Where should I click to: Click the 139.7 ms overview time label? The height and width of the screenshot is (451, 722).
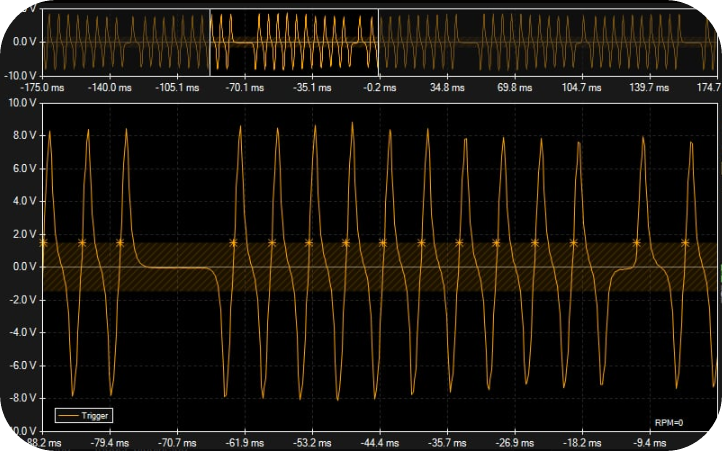pos(649,88)
